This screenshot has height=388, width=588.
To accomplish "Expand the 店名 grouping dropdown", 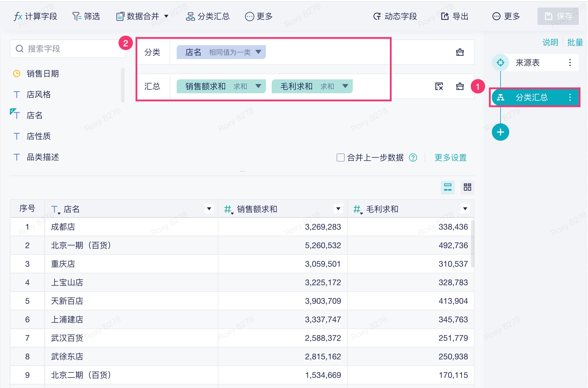I will 258,52.
